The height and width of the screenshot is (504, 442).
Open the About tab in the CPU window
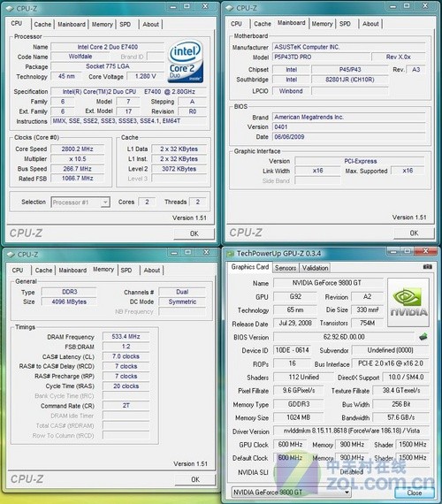coord(150,25)
